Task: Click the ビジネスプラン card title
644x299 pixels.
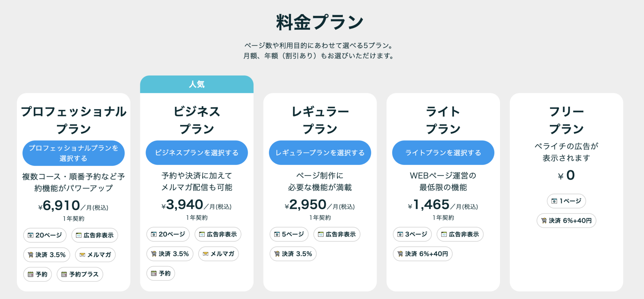Action: point(197,119)
